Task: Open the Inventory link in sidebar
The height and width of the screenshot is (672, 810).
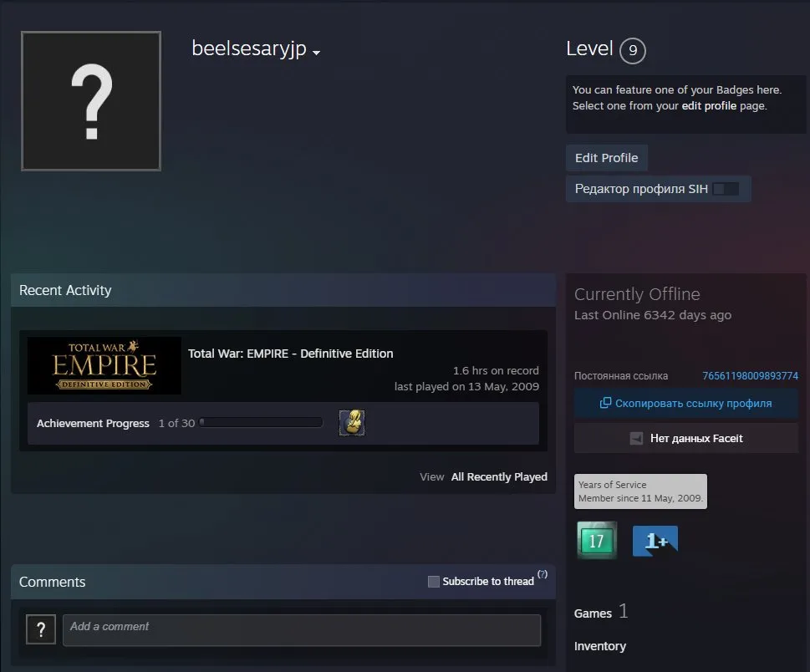Action: [599, 646]
